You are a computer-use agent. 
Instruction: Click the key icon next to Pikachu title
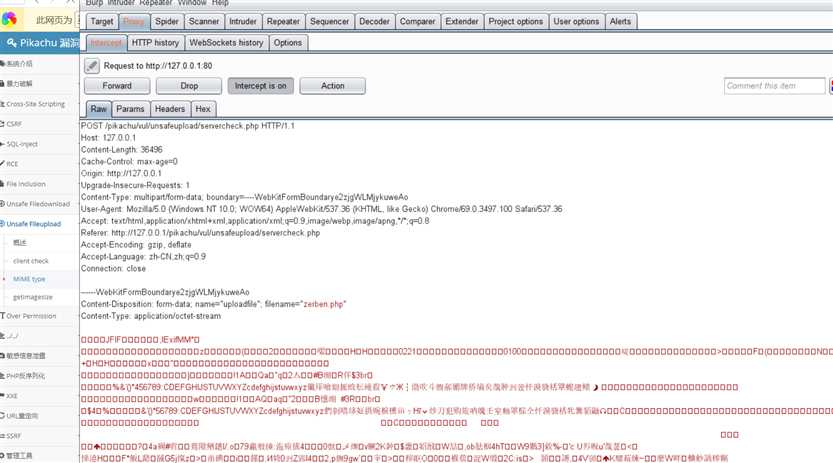(x=11, y=42)
